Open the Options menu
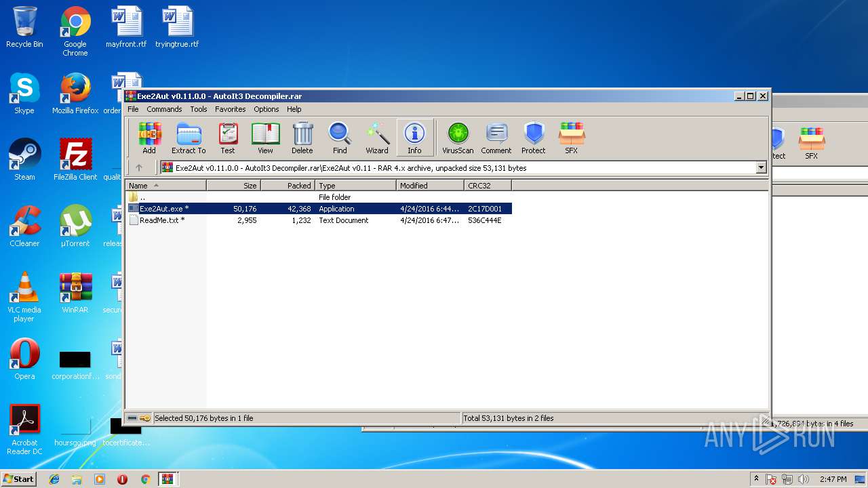This screenshot has height=488, width=868. [267, 109]
